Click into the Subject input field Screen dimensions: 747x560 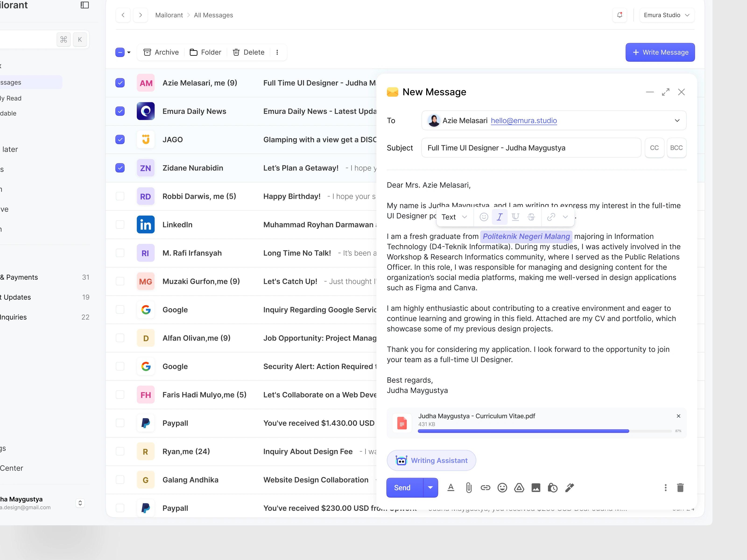coord(531,148)
